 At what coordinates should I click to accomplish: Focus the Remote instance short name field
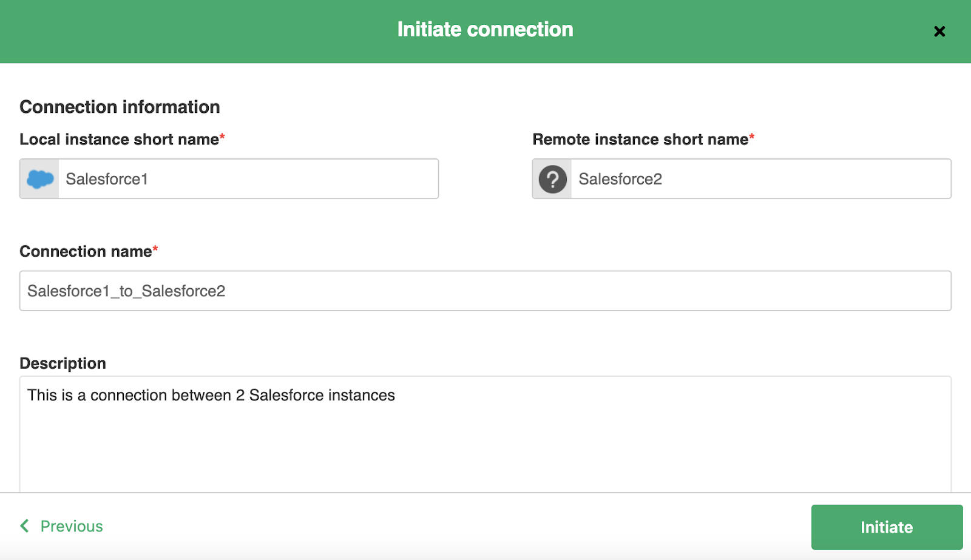[x=760, y=179]
